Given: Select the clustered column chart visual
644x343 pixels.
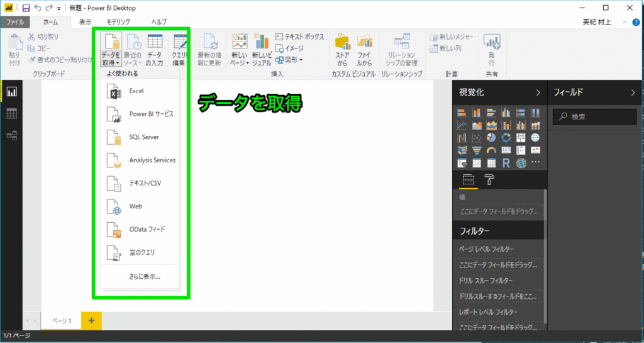Looking at the screenshot, I should coord(506,113).
